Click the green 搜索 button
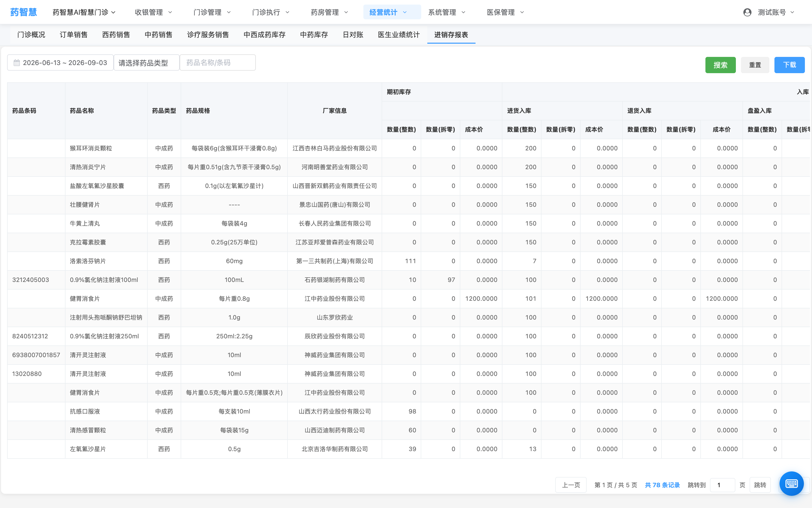812x508 pixels. (720, 65)
